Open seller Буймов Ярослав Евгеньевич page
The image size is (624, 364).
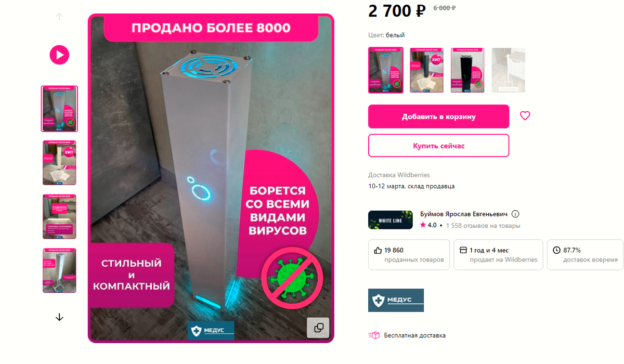pyautogui.click(x=463, y=214)
